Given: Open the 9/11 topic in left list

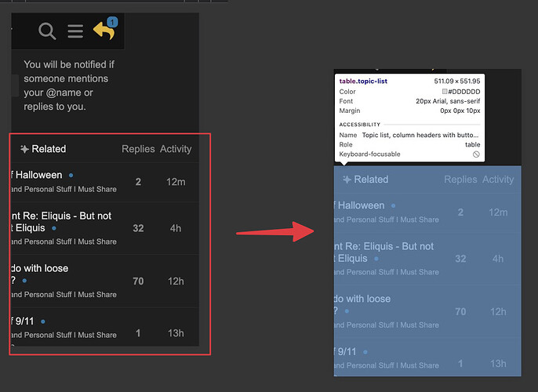Looking at the screenshot, I should 22,321.
